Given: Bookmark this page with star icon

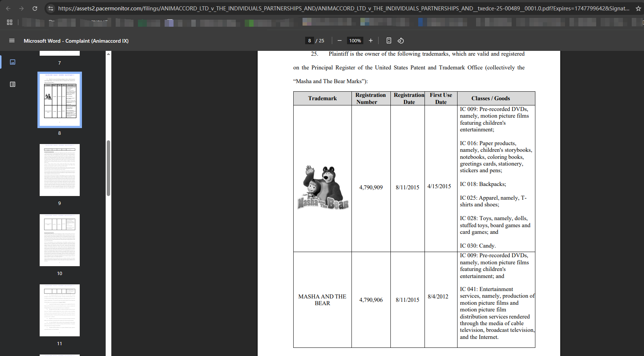Looking at the screenshot, I should point(638,9).
